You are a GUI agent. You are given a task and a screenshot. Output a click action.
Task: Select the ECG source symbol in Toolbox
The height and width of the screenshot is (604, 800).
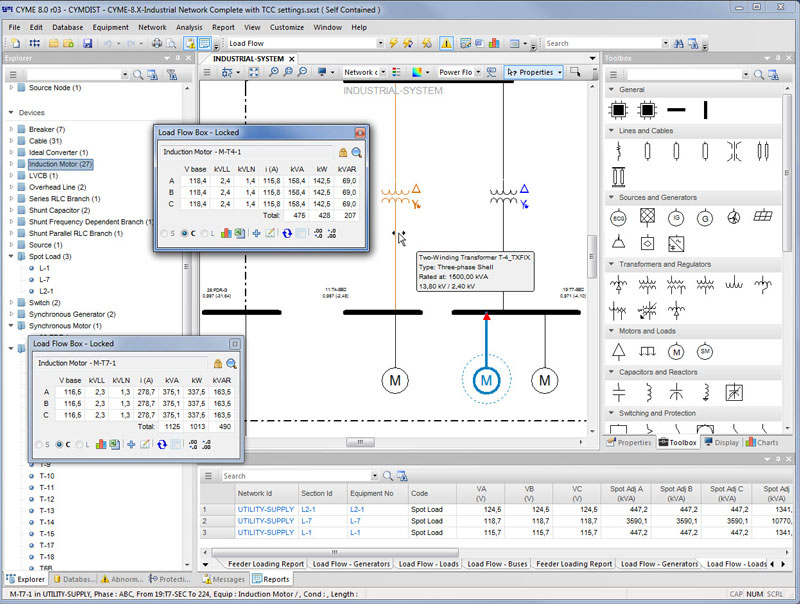[619, 217]
